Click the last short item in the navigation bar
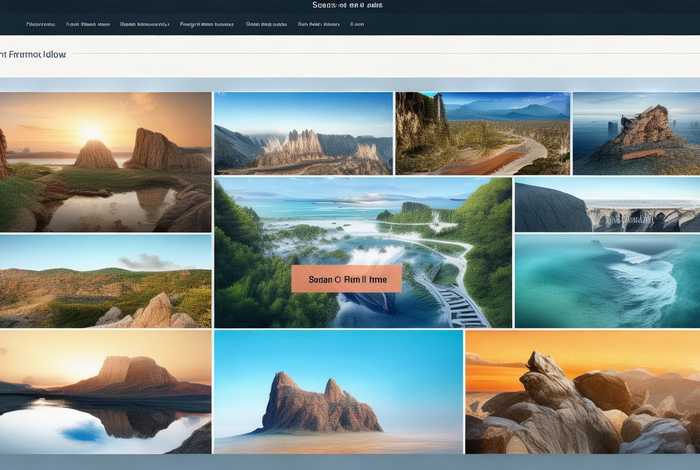Viewport: 700px width, 470px height. [x=357, y=23]
